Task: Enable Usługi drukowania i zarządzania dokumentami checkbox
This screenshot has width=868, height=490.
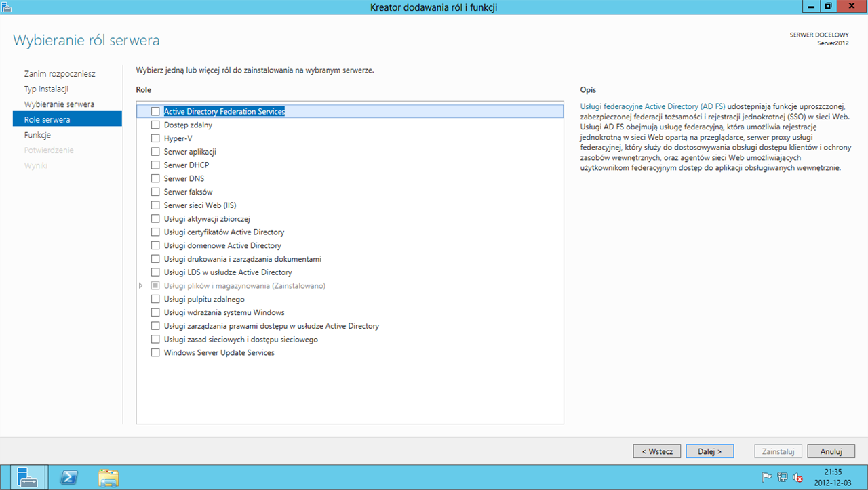Action: click(155, 259)
